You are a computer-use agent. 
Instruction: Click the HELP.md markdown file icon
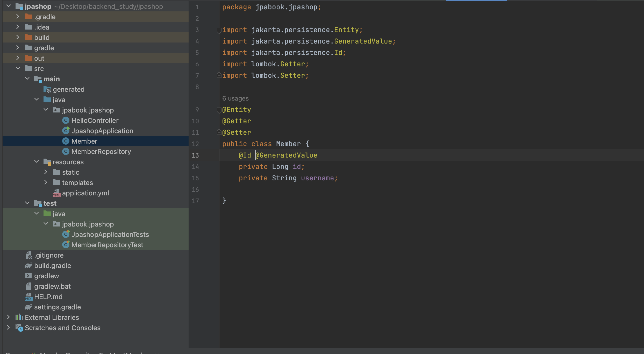tap(28, 297)
